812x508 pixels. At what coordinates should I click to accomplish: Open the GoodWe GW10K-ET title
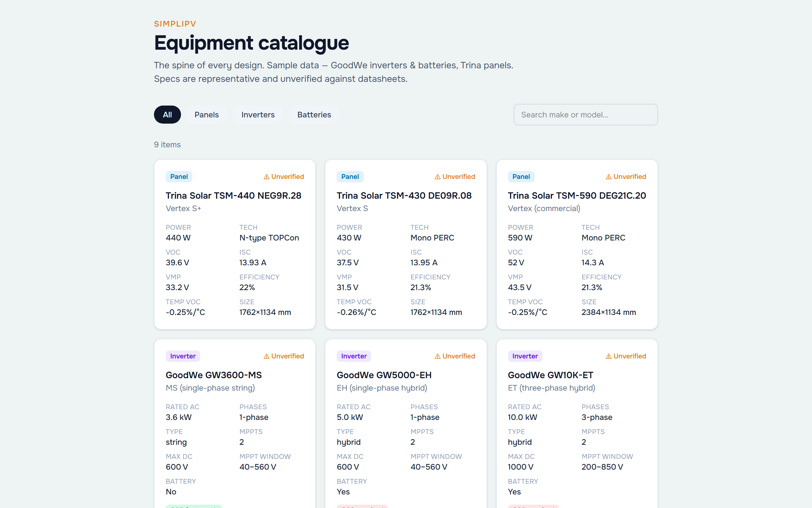tap(551, 375)
